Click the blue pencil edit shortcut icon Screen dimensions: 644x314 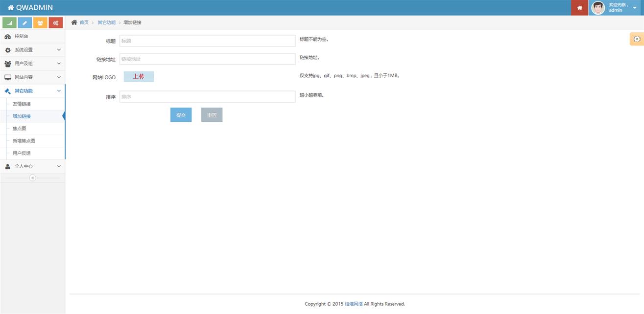(x=24, y=23)
